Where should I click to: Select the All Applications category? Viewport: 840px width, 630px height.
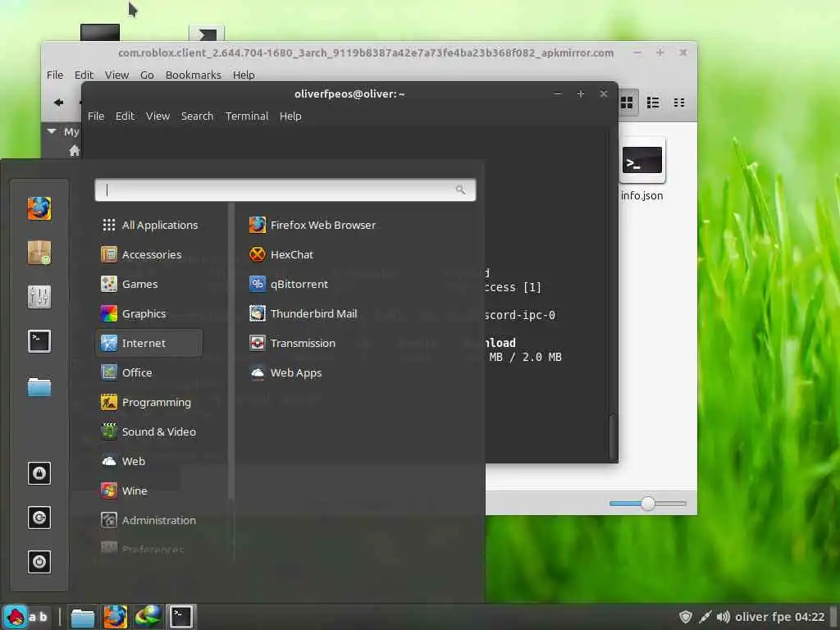[x=149, y=225]
